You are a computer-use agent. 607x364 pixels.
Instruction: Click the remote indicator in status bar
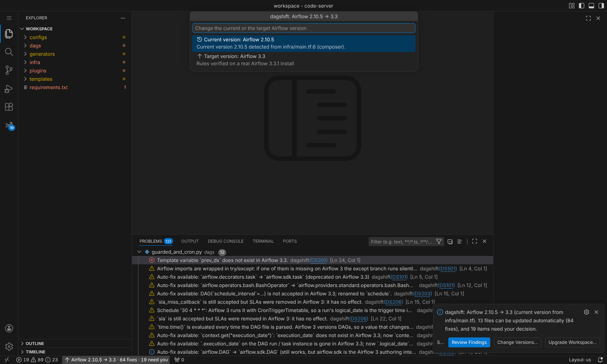click(7, 360)
